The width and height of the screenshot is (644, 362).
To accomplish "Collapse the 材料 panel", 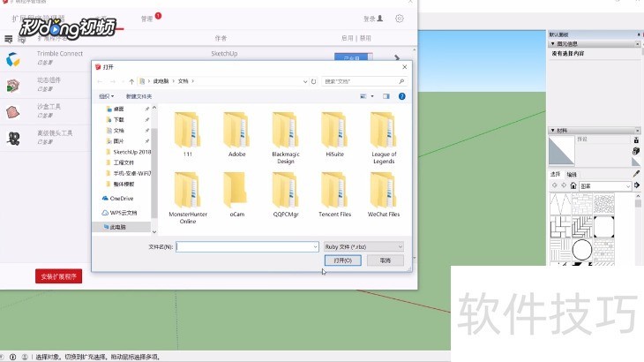I will 553,131.
